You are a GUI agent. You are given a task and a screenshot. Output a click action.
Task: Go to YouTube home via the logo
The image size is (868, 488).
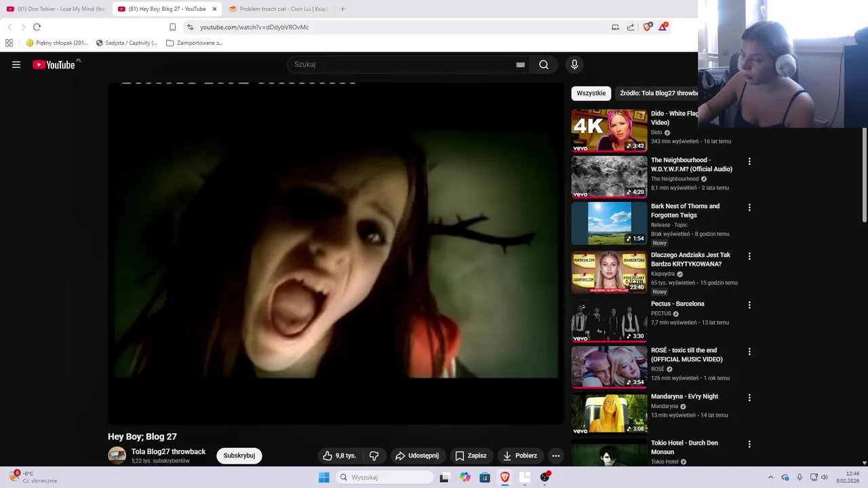coord(54,64)
